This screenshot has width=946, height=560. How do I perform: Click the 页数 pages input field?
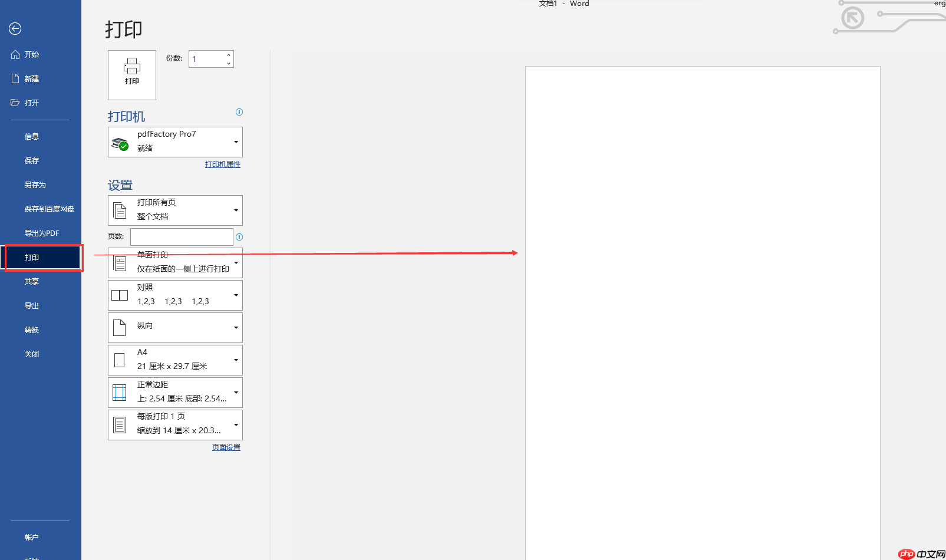pos(182,237)
